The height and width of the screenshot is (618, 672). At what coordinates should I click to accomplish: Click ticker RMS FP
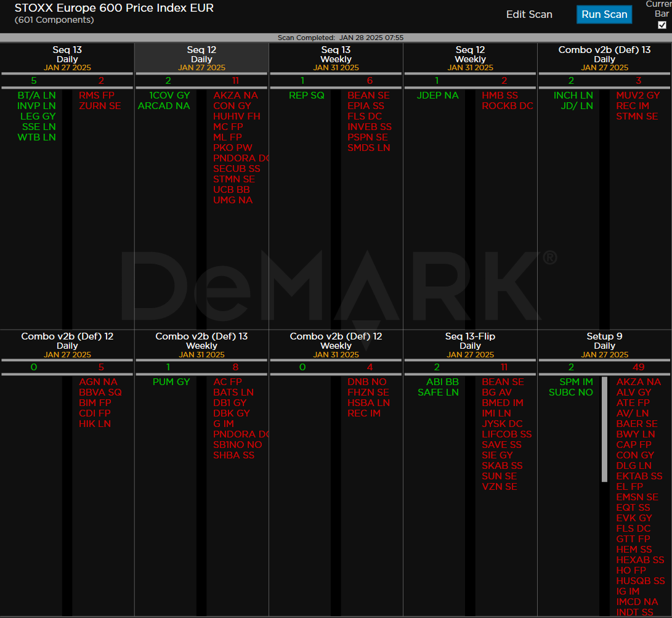tap(97, 96)
